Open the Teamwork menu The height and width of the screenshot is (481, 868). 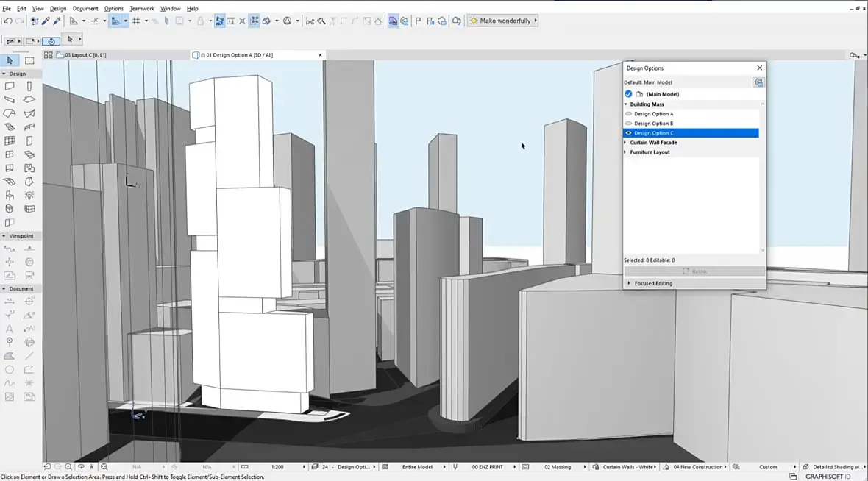pyautogui.click(x=142, y=9)
